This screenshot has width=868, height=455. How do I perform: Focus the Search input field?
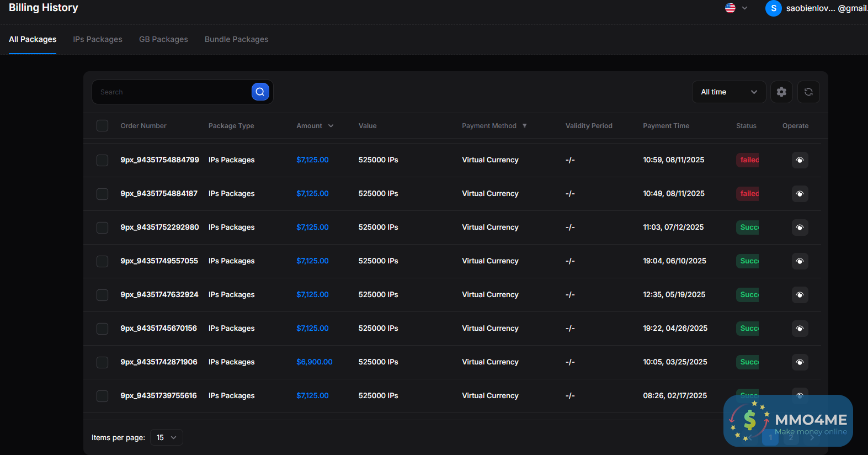[172, 92]
